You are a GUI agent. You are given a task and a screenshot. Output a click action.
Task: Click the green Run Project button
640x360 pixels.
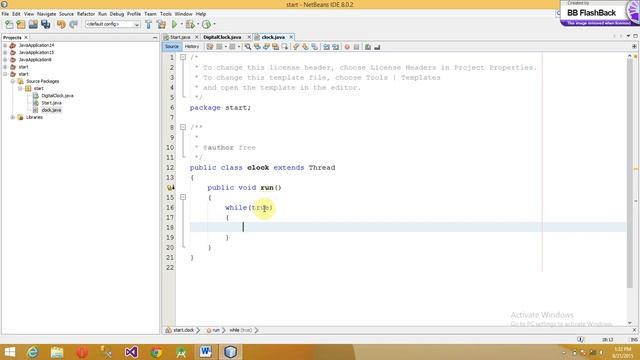coord(175,24)
